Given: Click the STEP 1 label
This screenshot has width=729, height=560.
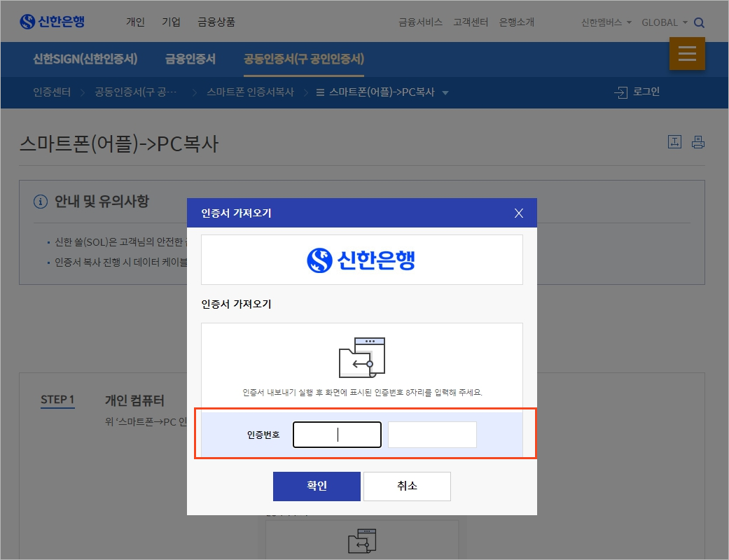Looking at the screenshot, I should point(57,400).
